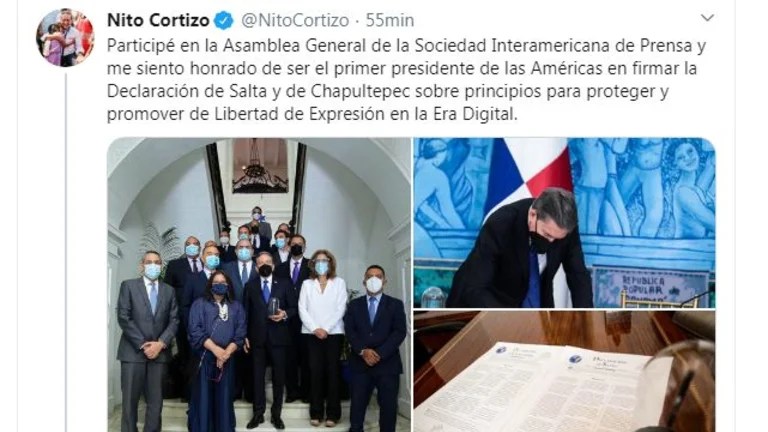
Task: Open Nito Cortizo's round profile avatar
Action: 65,37
